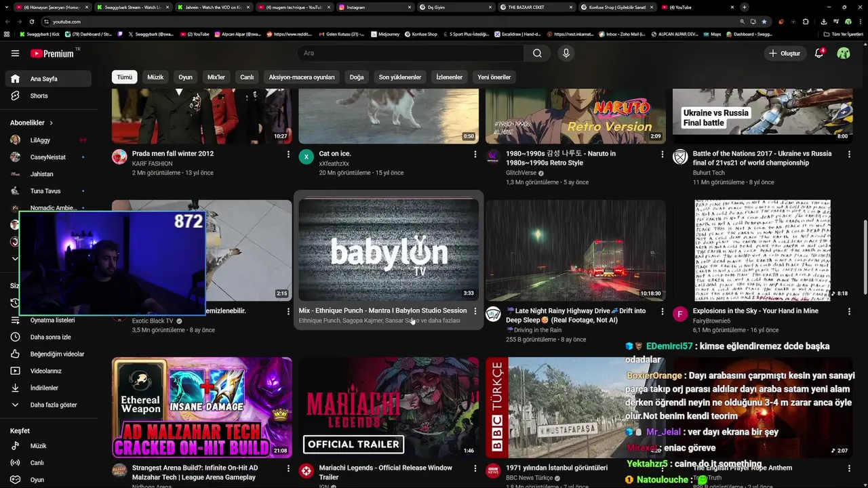Select the Müzik filter chip
The image size is (868, 488).
155,77
